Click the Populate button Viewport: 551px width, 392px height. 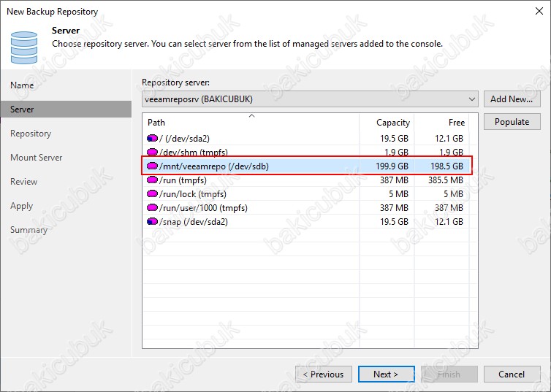(x=512, y=122)
